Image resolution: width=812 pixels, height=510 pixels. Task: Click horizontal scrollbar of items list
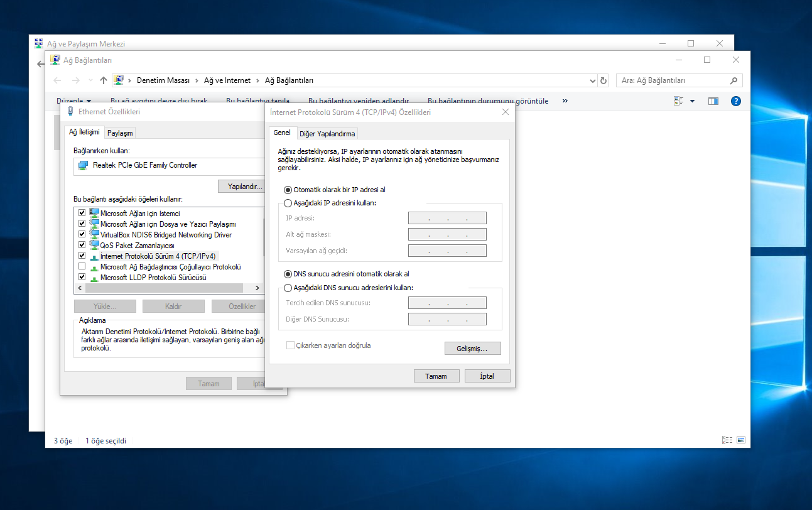point(165,288)
